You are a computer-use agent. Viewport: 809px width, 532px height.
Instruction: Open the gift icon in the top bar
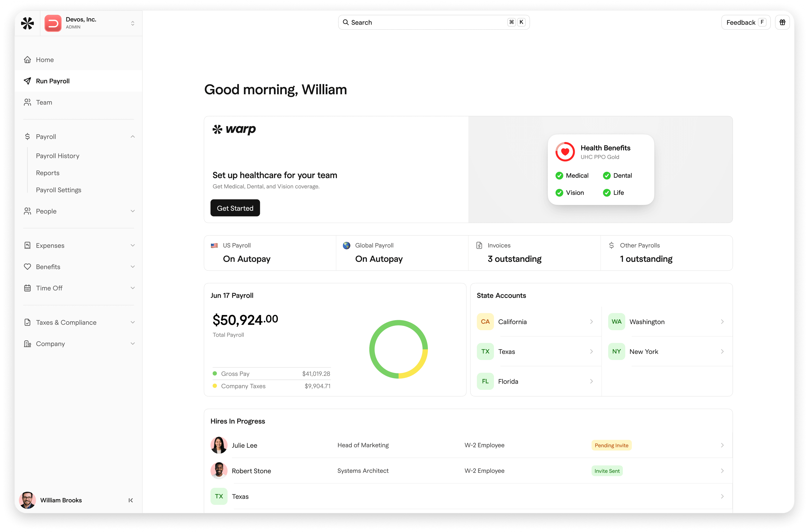coord(782,22)
